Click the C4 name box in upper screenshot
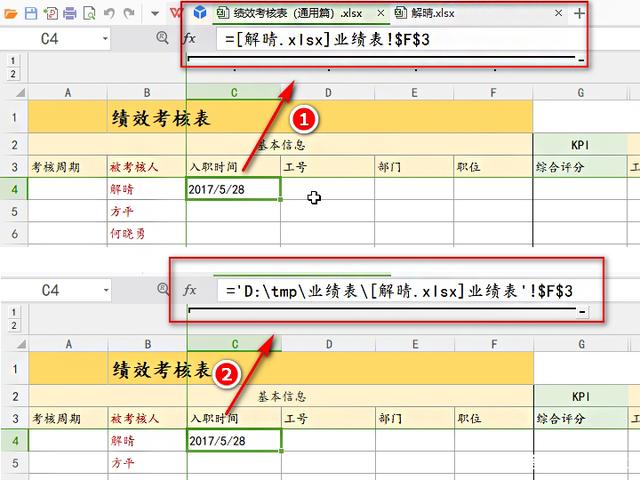This screenshot has width=640, height=480. tap(50, 39)
